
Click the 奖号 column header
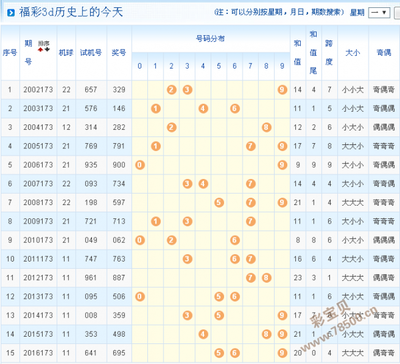[119, 52]
